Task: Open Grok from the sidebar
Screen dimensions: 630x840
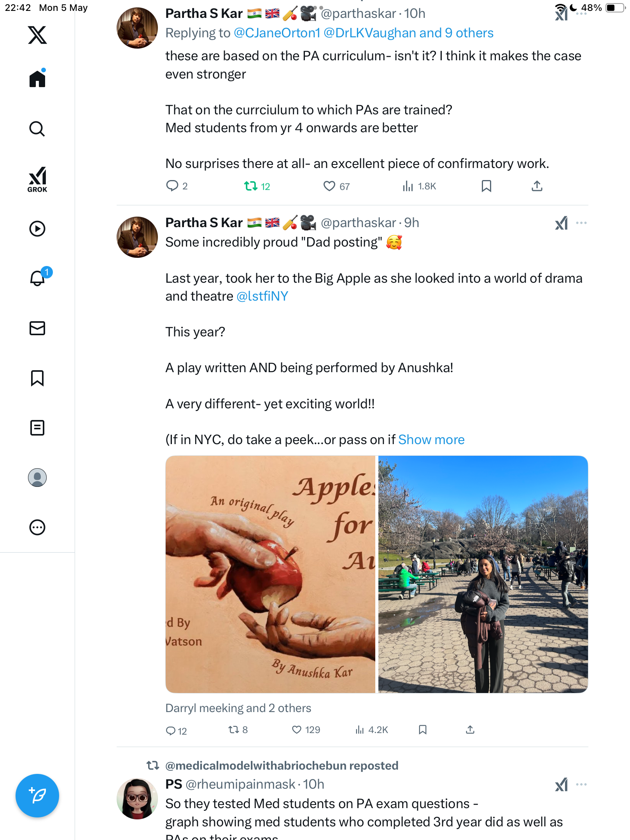Action: (x=37, y=180)
